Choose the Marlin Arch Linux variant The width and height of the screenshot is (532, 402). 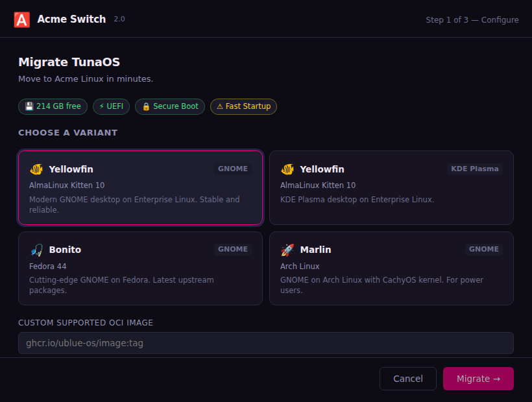coord(391,268)
